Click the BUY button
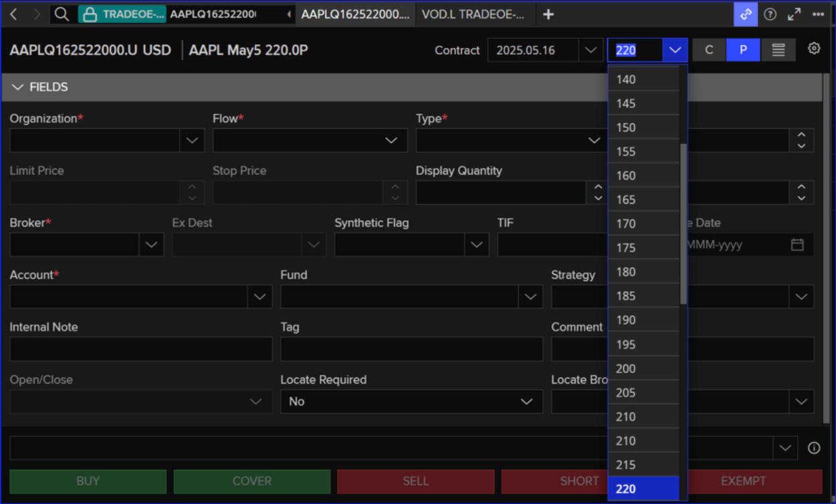This screenshot has width=836, height=504. [x=88, y=481]
